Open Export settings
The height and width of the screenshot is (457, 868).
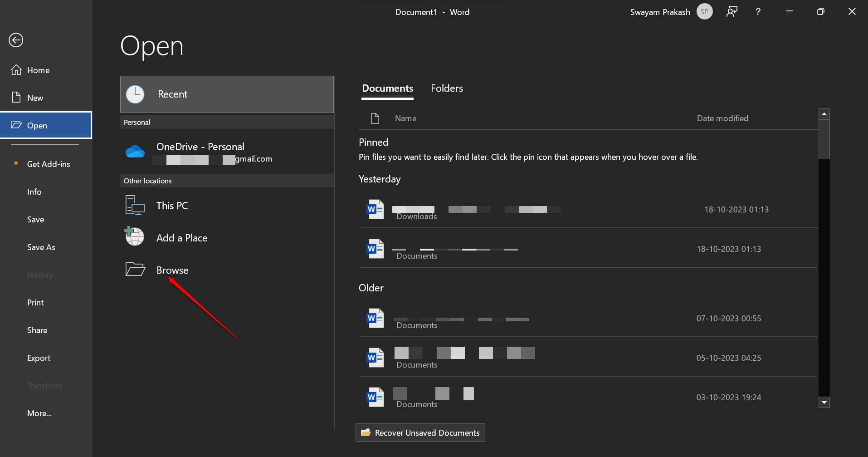coord(39,358)
